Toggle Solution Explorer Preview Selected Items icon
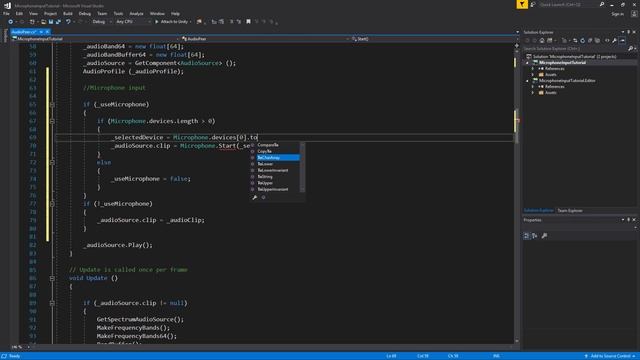This screenshot has height=360, width=640. pos(622,40)
